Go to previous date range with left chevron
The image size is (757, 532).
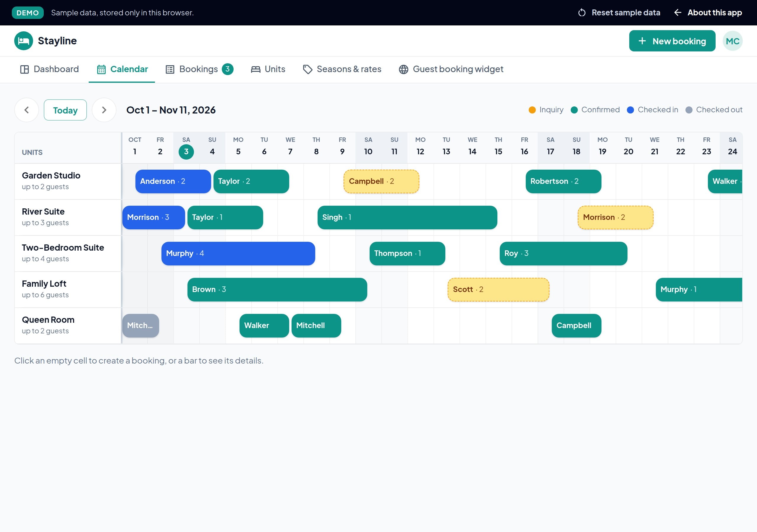tap(27, 110)
